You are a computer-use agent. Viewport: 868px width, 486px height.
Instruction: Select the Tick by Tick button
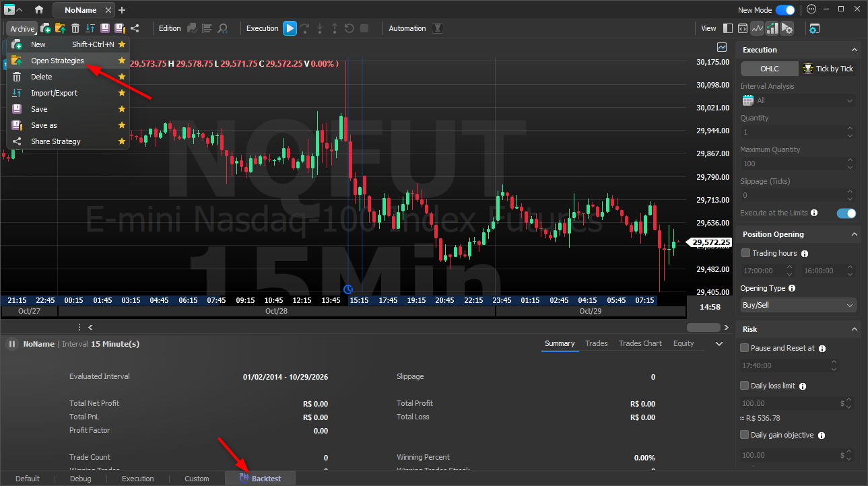pyautogui.click(x=828, y=69)
